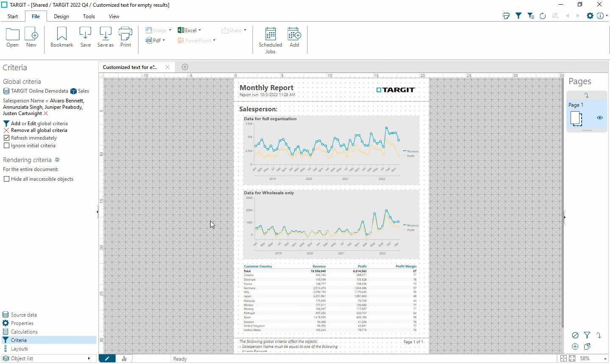Expand zoom level up-arrow in status bar

[605, 358]
